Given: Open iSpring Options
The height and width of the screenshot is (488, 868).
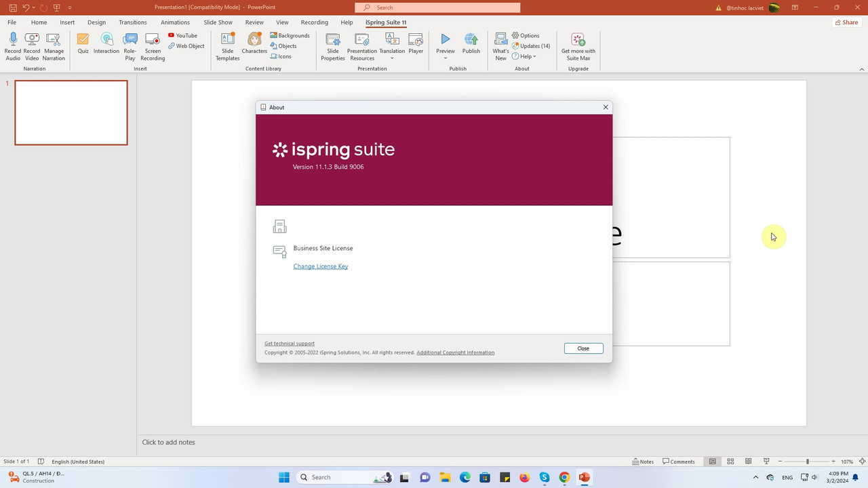Looking at the screenshot, I should (x=526, y=35).
